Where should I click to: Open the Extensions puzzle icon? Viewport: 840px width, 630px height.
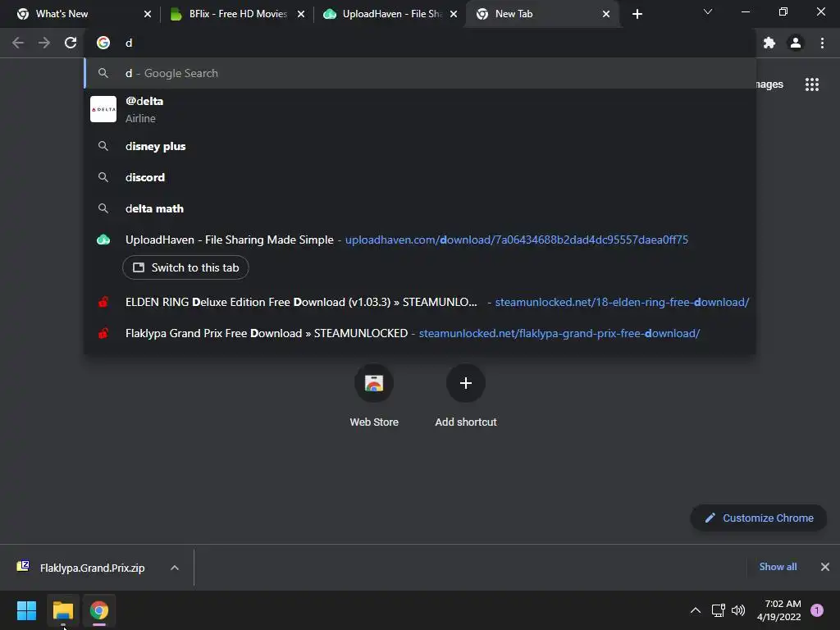769,43
